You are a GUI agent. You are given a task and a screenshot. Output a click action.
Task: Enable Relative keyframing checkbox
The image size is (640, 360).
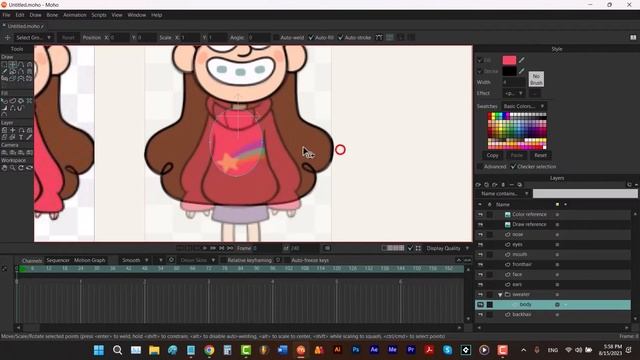click(x=223, y=260)
